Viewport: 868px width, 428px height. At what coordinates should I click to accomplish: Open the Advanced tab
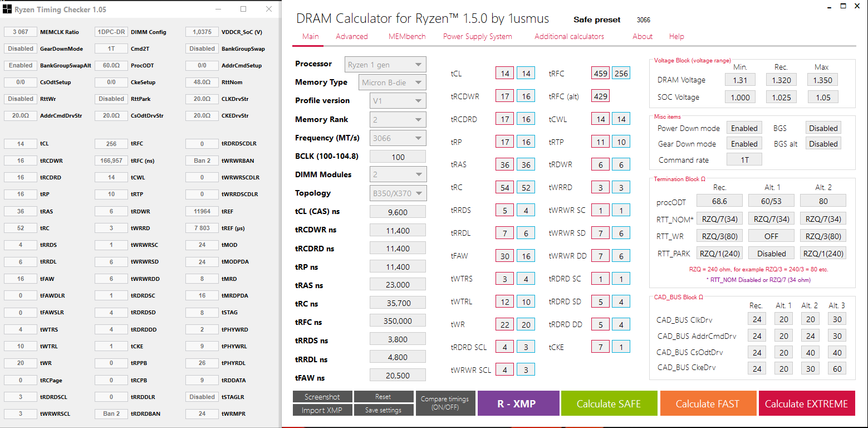[352, 36]
